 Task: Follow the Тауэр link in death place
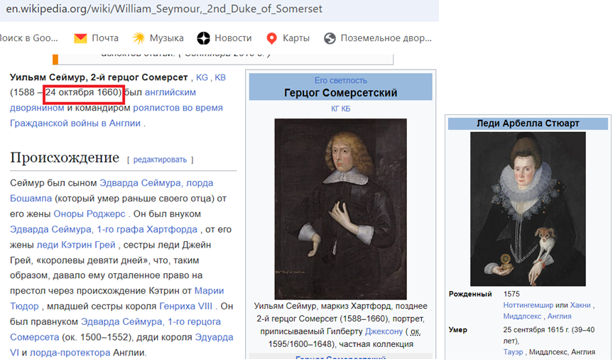(x=514, y=351)
